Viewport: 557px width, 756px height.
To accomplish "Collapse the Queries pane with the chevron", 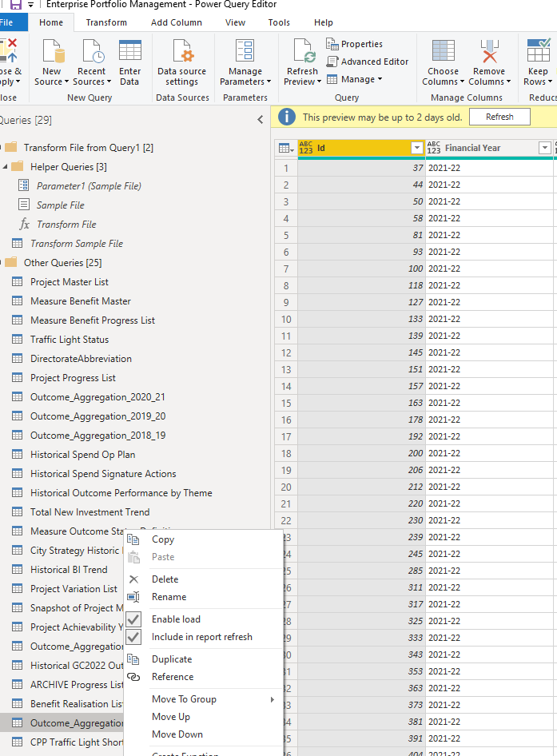I will (261, 120).
